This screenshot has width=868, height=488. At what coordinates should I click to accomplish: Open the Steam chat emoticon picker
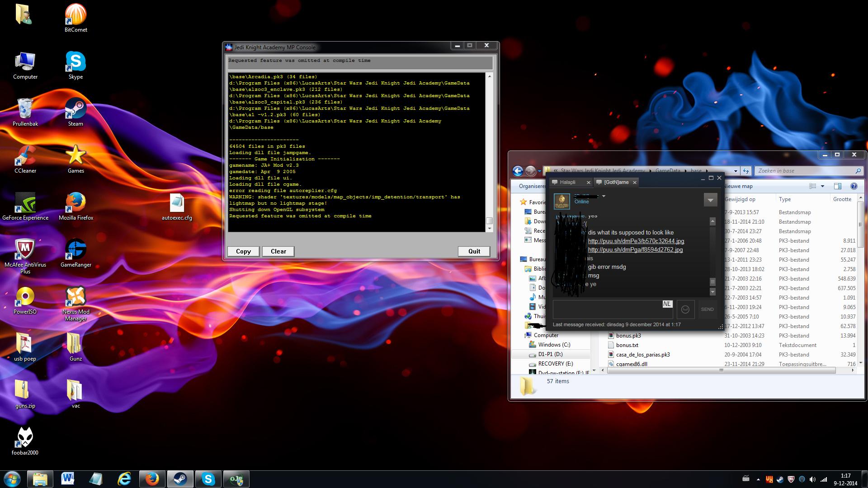(685, 309)
